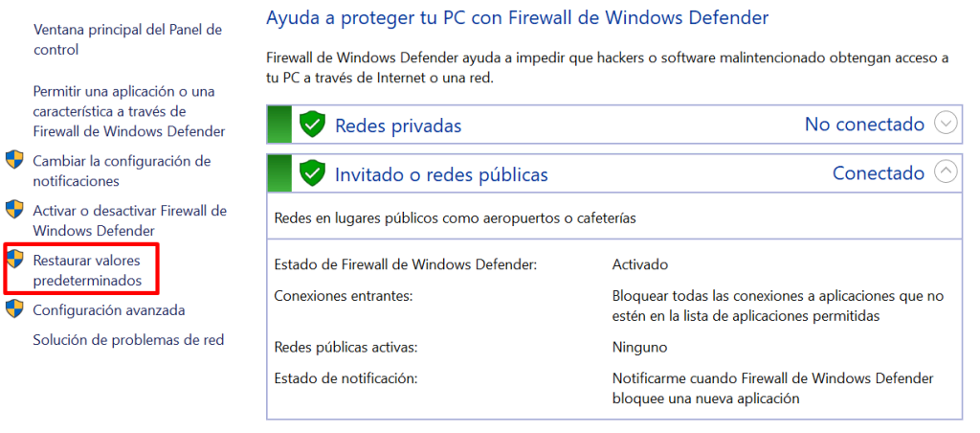
Task: Launch Solución de problemas de red
Action: (128, 339)
